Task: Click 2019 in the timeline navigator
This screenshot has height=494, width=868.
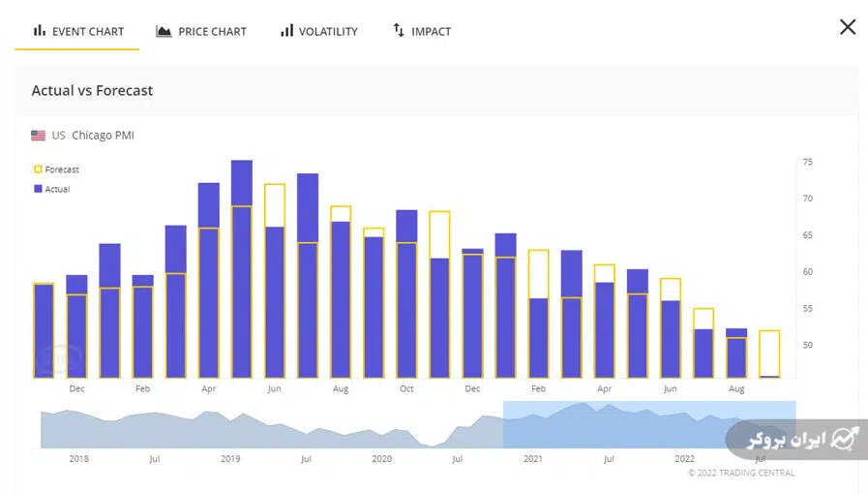Action: tap(230, 458)
